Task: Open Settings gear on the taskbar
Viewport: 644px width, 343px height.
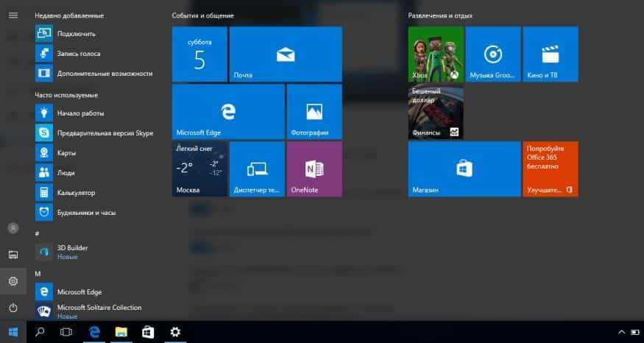Action: coord(175,332)
